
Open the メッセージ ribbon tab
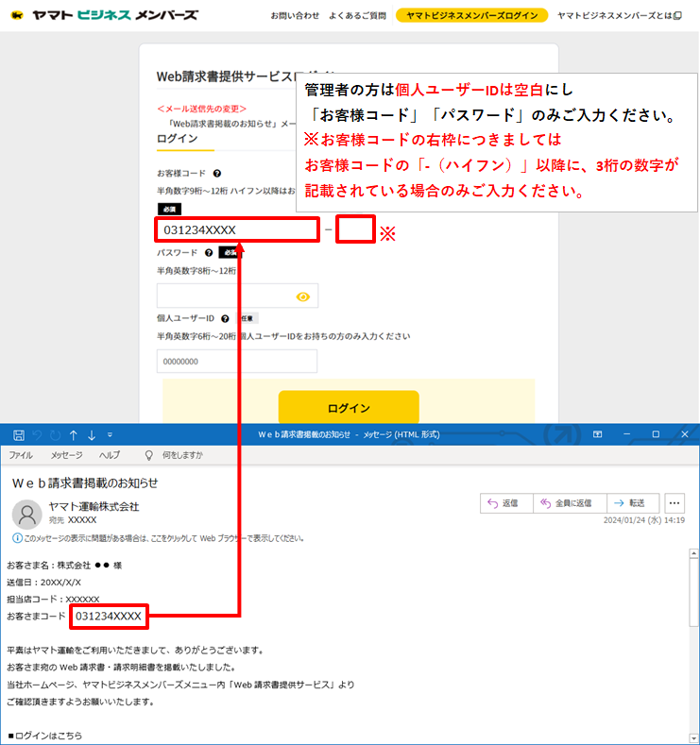click(66, 455)
